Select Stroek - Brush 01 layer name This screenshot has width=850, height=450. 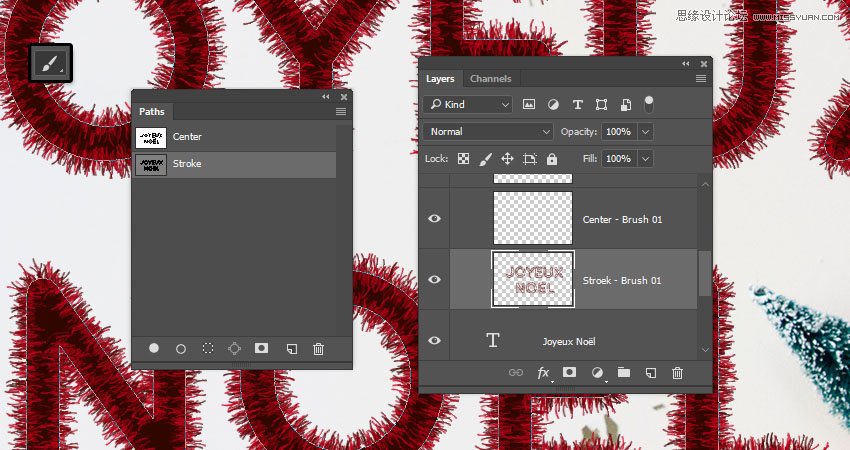point(622,280)
